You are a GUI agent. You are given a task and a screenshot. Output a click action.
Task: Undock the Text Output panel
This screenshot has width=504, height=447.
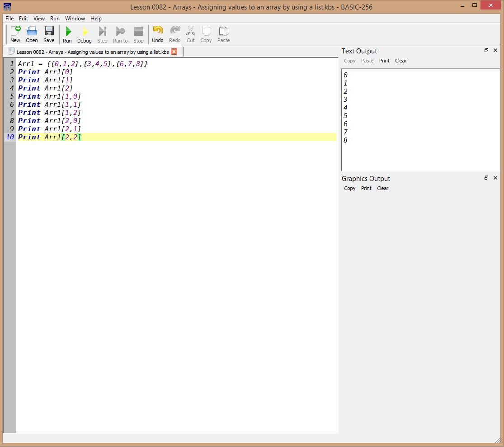[x=486, y=50]
